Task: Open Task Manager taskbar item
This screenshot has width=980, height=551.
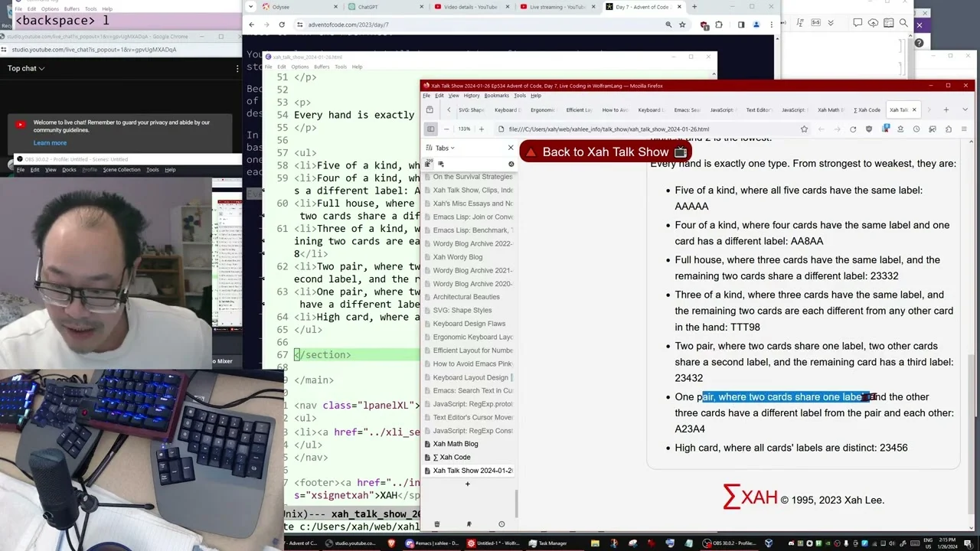Action: click(547, 543)
